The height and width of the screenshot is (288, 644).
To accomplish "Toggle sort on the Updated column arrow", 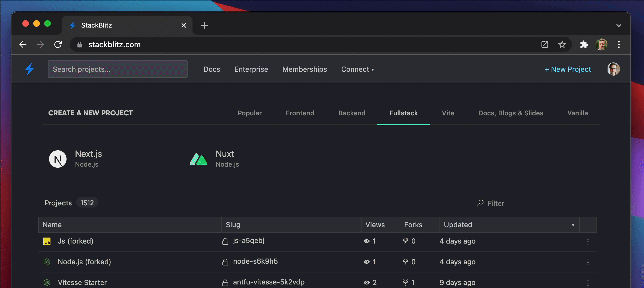I will tap(573, 225).
